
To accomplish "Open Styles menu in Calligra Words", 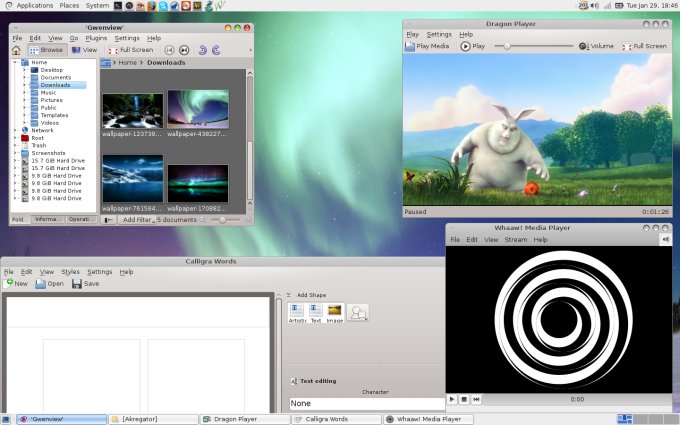I will 70,272.
